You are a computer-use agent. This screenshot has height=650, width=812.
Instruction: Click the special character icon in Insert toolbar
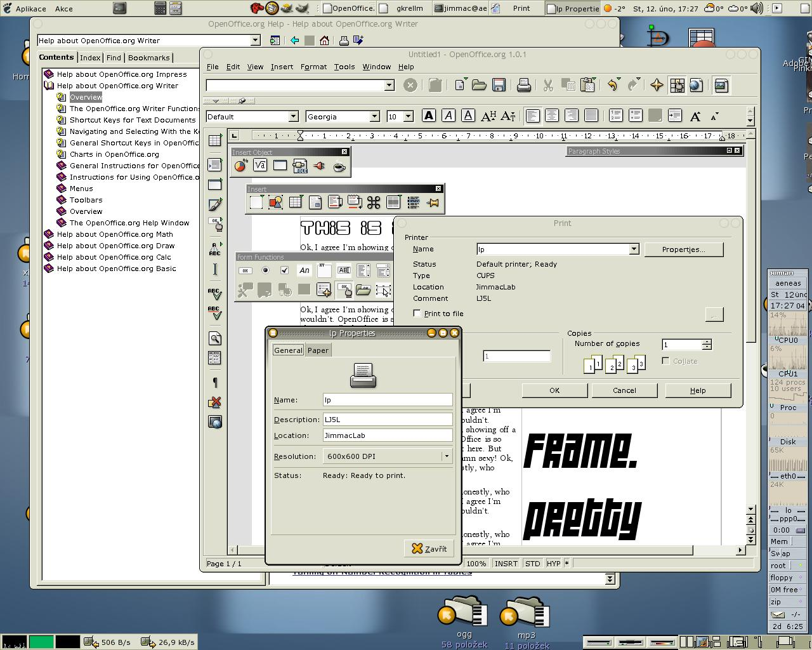click(x=374, y=202)
